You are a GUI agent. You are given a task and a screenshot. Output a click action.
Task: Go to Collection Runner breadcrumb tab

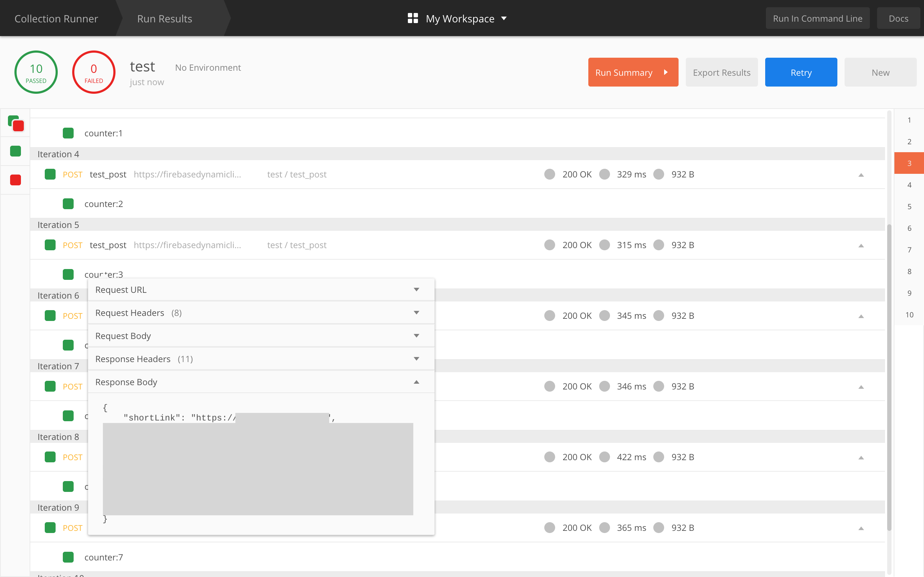coord(56,18)
